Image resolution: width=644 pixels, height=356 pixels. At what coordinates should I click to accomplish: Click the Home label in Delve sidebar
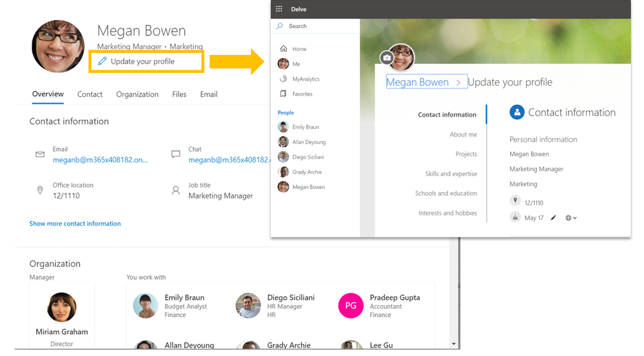tap(299, 49)
